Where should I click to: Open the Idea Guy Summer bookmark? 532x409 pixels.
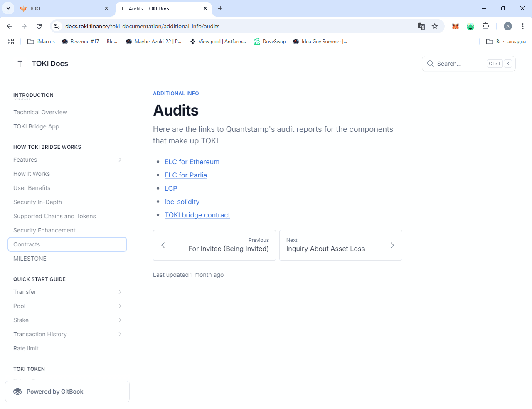320,42
